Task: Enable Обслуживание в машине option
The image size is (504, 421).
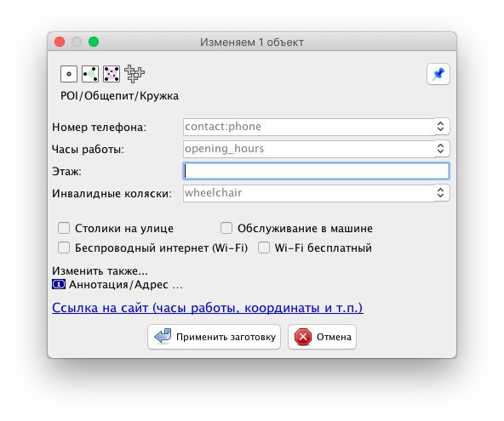Action: [x=226, y=228]
